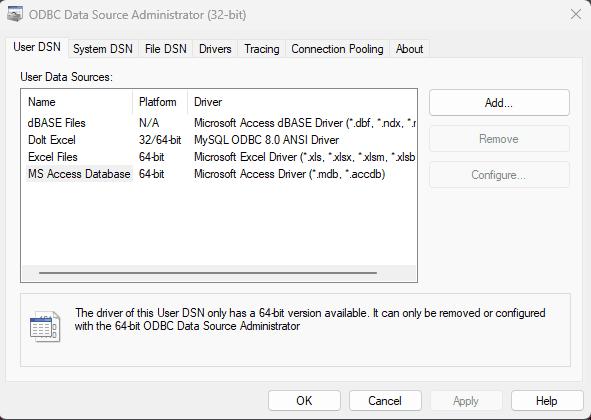Open the About tab
Viewport: 591px width, 420px height.
tap(409, 49)
